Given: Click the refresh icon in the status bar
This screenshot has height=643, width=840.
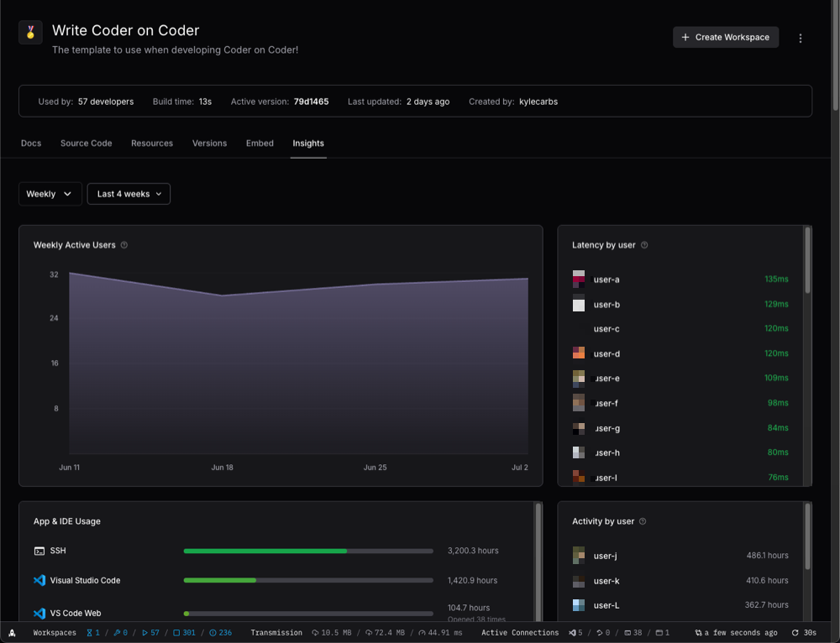Looking at the screenshot, I should click(x=794, y=632).
